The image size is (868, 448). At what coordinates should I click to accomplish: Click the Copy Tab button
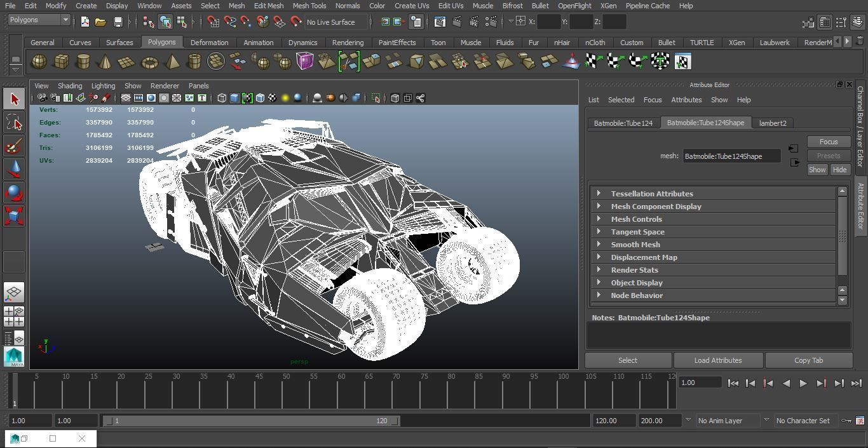click(x=808, y=360)
